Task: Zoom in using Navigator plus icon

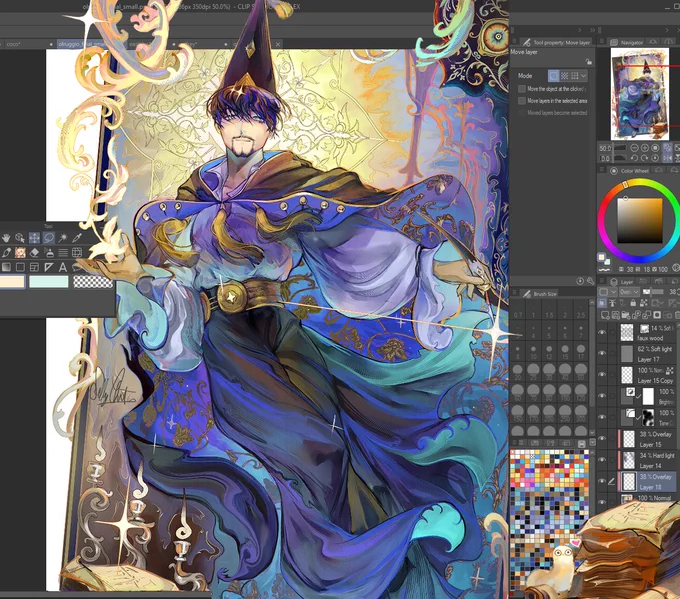Action: click(x=644, y=148)
